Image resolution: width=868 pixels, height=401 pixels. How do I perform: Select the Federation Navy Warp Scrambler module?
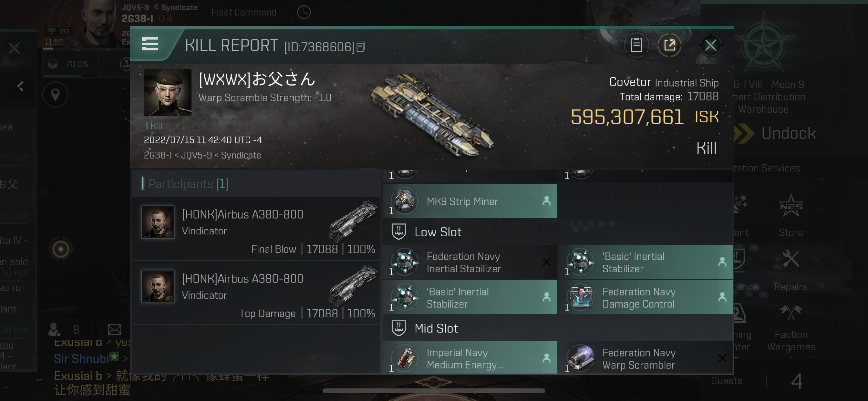coord(645,358)
